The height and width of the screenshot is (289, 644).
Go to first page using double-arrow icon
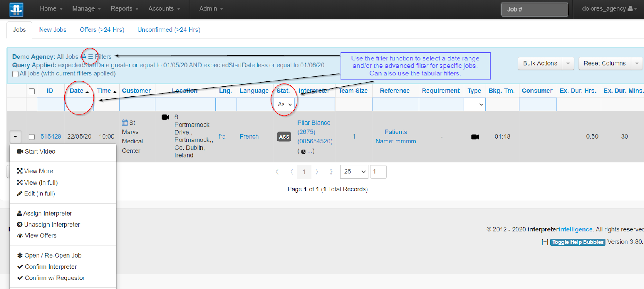point(277,172)
